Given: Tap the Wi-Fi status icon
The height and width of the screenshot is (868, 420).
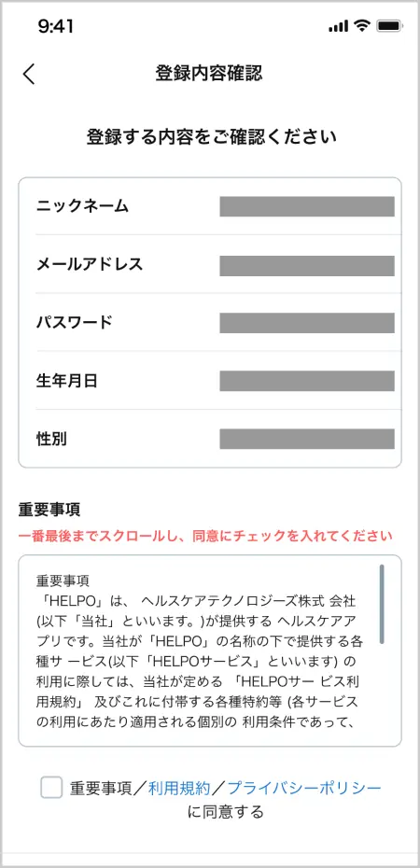Looking at the screenshot, I should coord(362,25).
